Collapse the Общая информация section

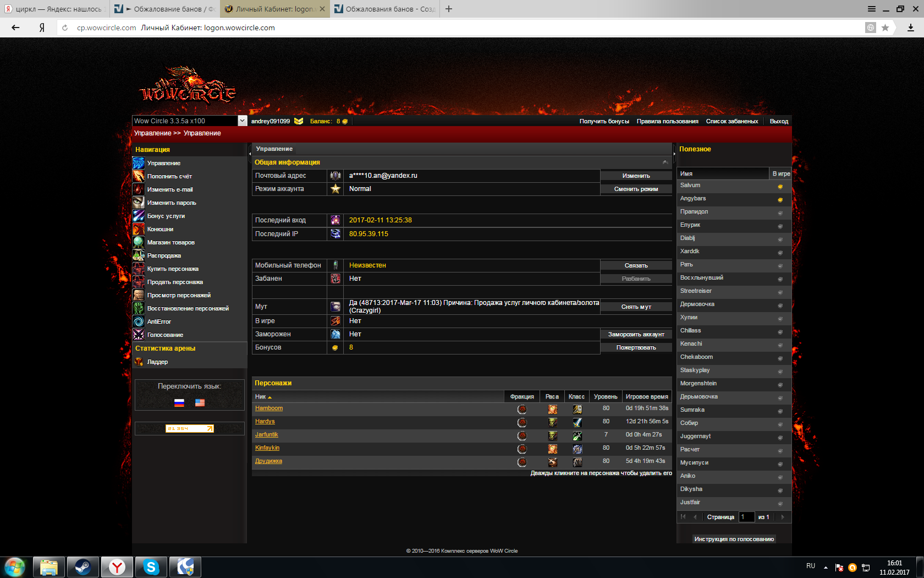665,162
